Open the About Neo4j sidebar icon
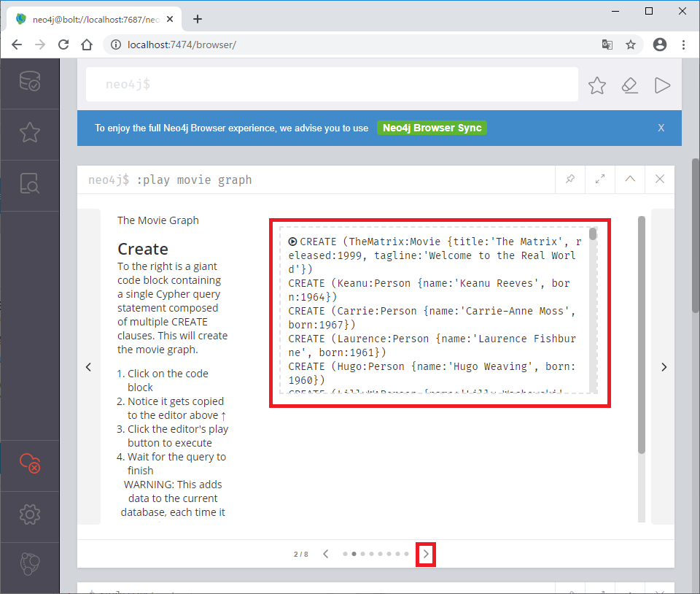Viewport: 700px width, 594px height. pos(30,564)
